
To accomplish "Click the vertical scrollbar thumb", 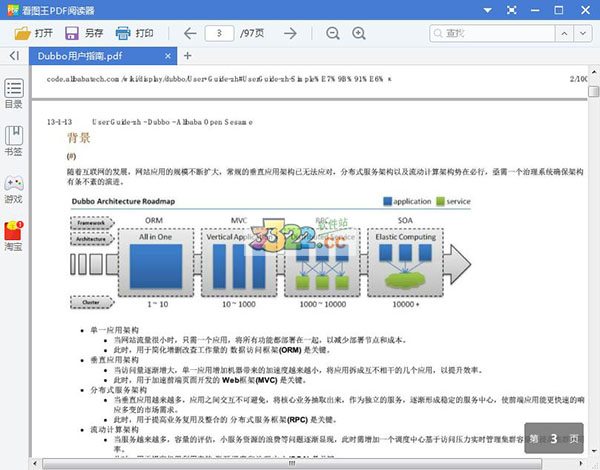I will 593,91.
